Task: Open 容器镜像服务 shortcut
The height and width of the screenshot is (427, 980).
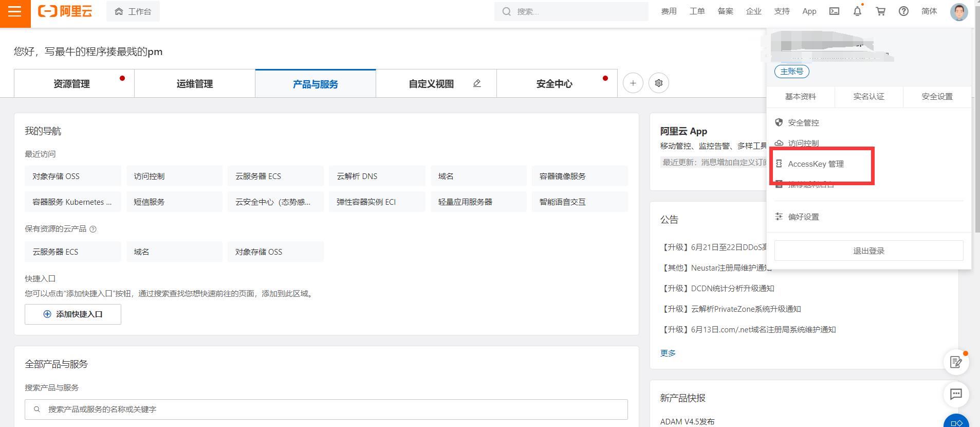Action: click(x=580, y=176)
